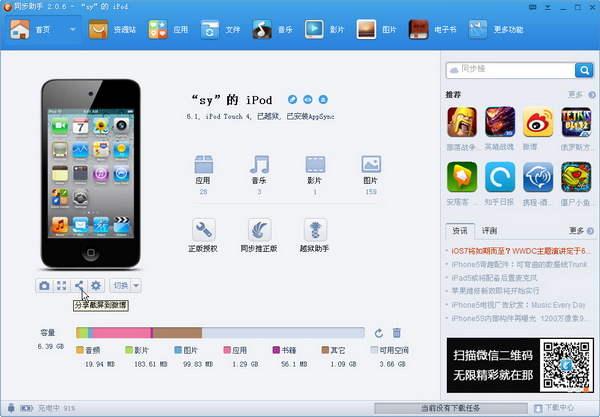The height and width of the screenshot is (417, 600).
Task: Open the 僵尸小鱼 game icon
Action: click(x=576, y=177)
